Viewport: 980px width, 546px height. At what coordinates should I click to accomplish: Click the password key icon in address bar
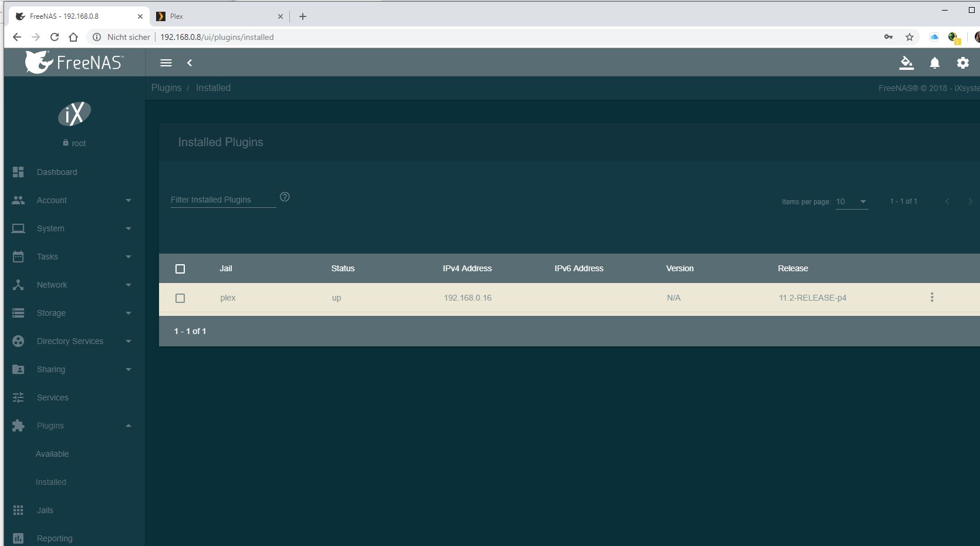click(x=888, y=37)
